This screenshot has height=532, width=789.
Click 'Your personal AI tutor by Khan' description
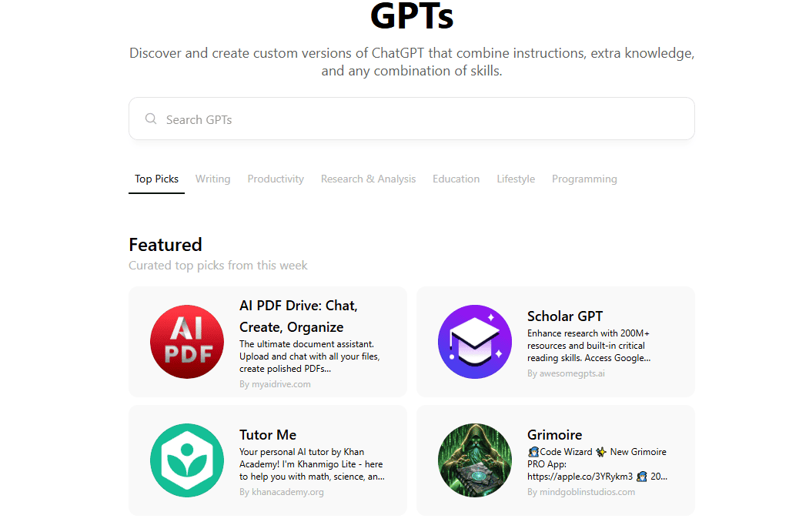coord(312,464)
